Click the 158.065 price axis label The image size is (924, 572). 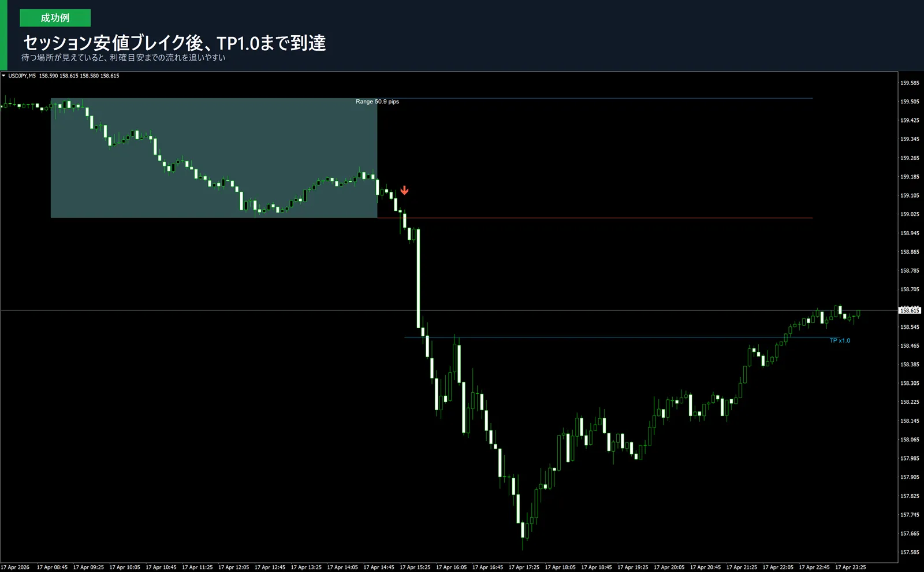coord(910,440)
